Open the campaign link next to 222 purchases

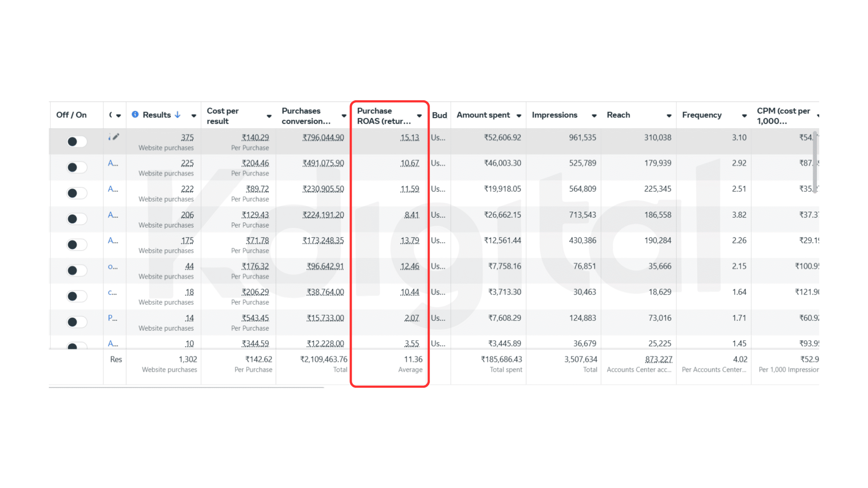click(113, 189)
